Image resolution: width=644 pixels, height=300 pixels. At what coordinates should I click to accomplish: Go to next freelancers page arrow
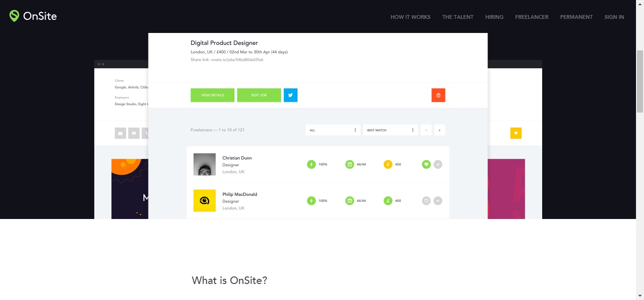pyautogui.click(x=439, y=130)
